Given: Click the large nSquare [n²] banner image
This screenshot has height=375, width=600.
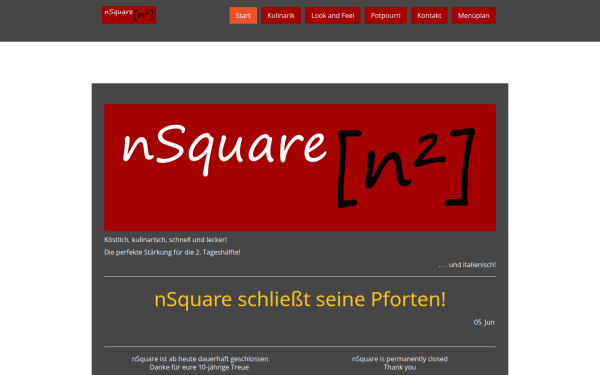Looking at the screenshot, I should 300,168.
